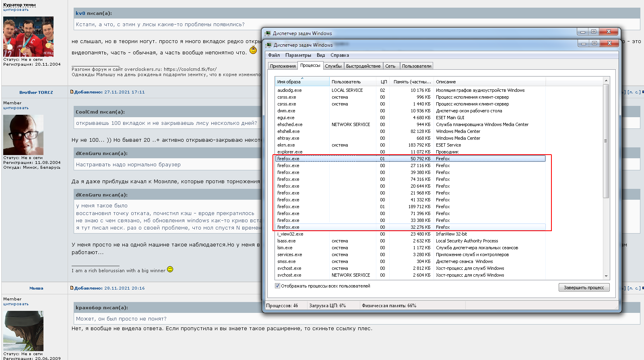Click the 'Добавлено: 27.11.2021 17:11' post date

point(109,92)
